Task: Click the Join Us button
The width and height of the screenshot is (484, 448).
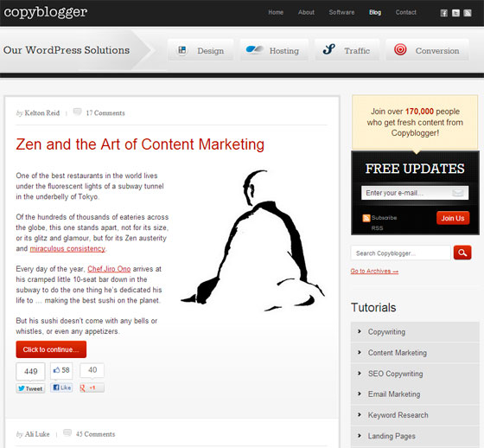Action: click(453, 218)
